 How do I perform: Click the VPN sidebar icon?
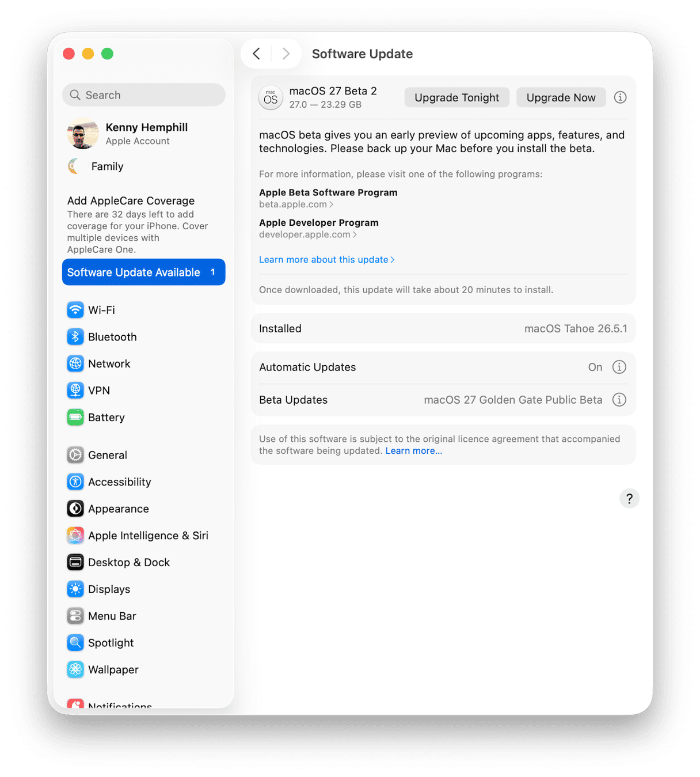point(75,391)
